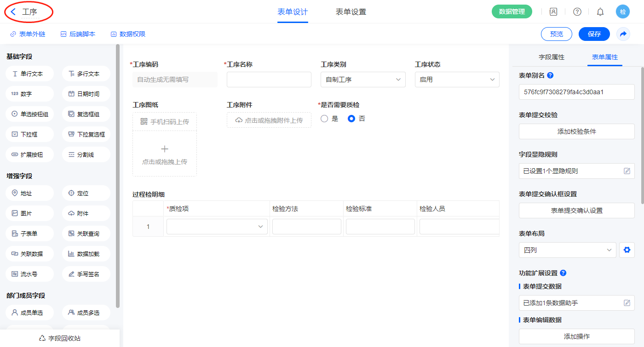Open the notification bell
Image resolution: width=644 pixels, height=347 pixels.
click(x=600, y=12)
